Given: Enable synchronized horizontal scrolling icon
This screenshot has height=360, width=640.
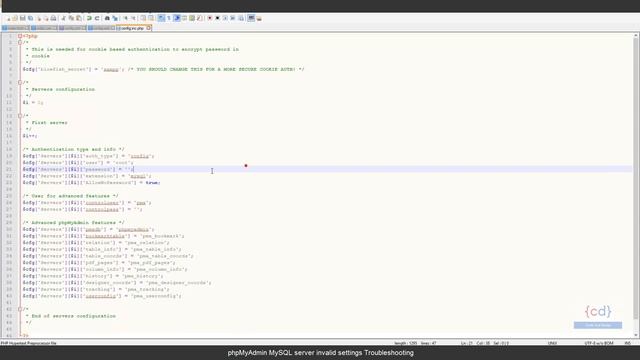Looking at the screenshot, I should [151, 18].
